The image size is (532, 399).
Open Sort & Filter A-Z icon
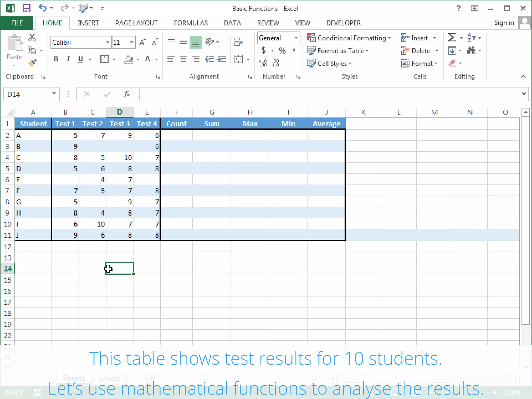click(471, 38)
